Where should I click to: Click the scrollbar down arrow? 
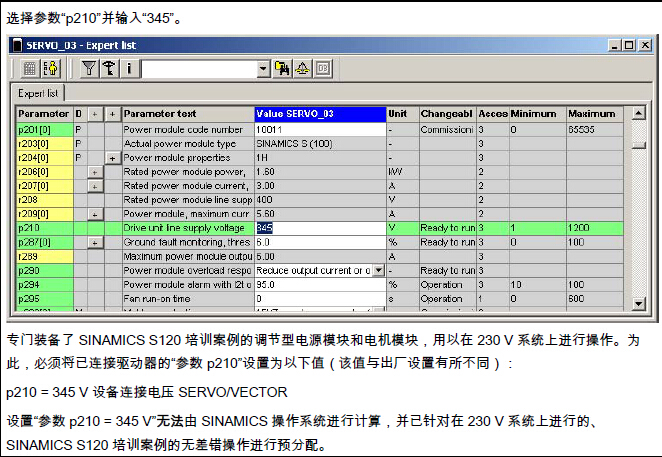[638, 304]
